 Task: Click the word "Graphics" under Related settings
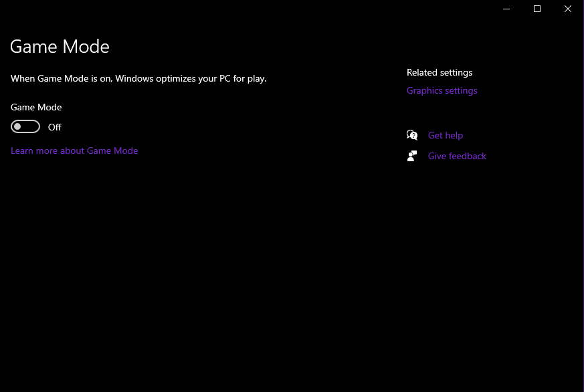pyautogui.click(x=425, y=90)
